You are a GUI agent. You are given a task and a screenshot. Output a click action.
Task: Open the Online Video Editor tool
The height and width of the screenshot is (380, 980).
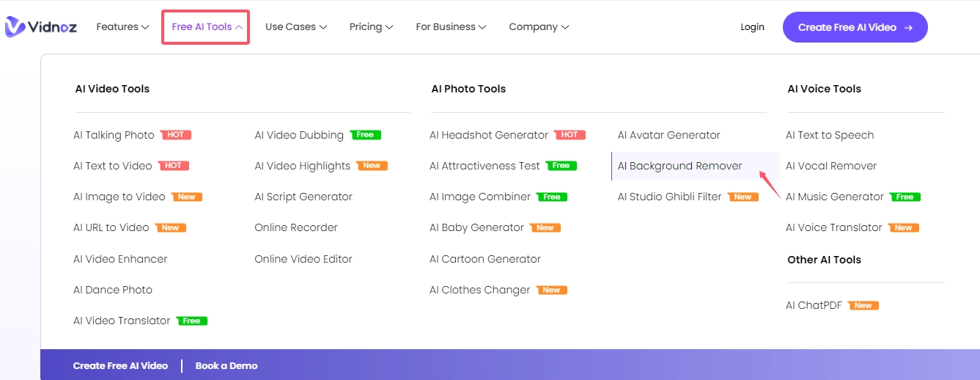pyautogui.click(x=303, y=259)
